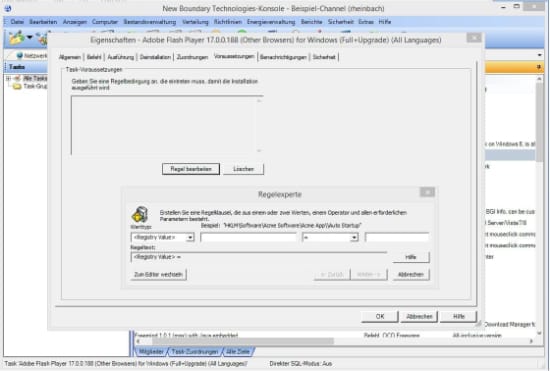
Task: Click Abbrechen in Regelexperte dialog
Action: (x=411, y=274)
